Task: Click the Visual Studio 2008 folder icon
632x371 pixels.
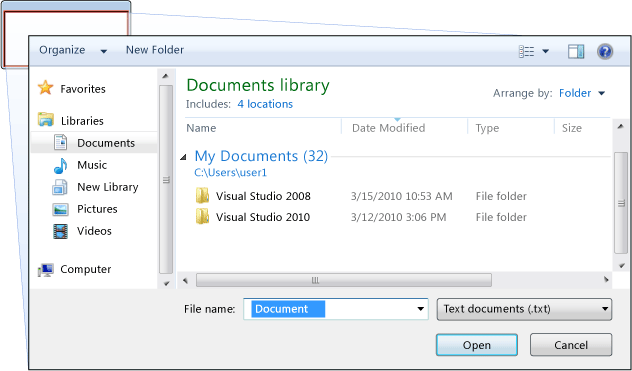Action: tap(202, 196)
